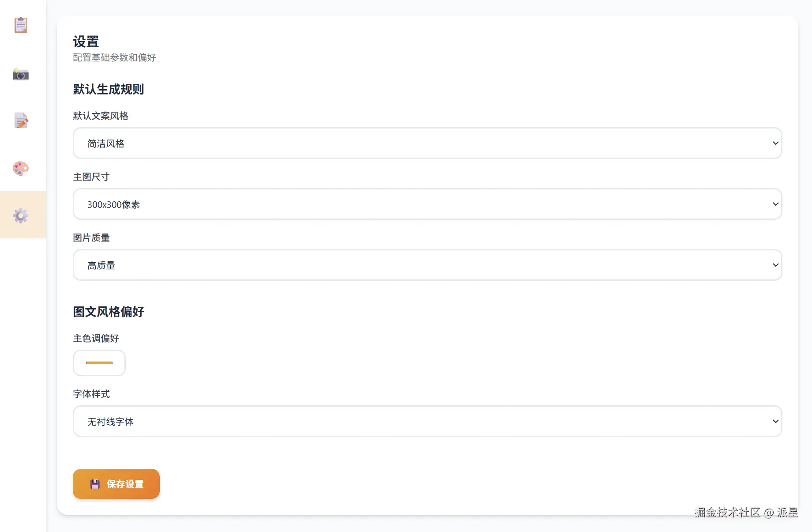Click the 图片质量 field label

tap(91, 238)
